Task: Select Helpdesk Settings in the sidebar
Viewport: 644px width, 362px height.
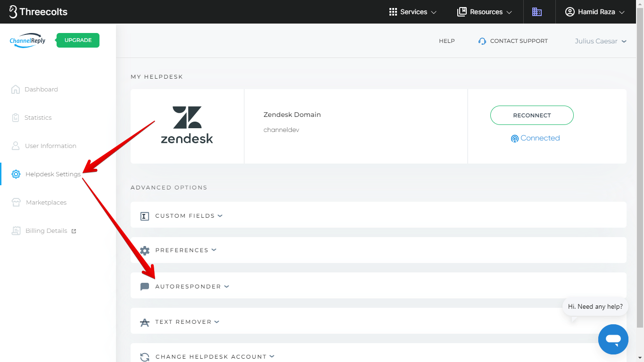Action: (53, 174)
